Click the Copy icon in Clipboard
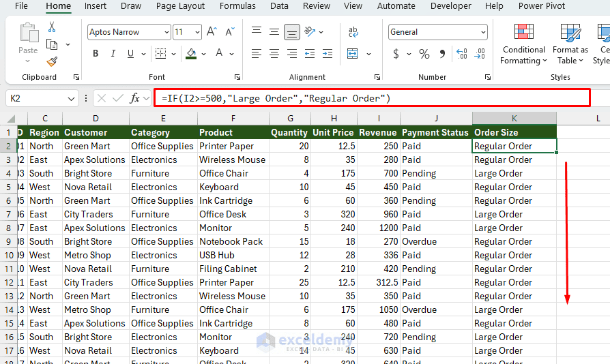 click(x=52, y=44)
